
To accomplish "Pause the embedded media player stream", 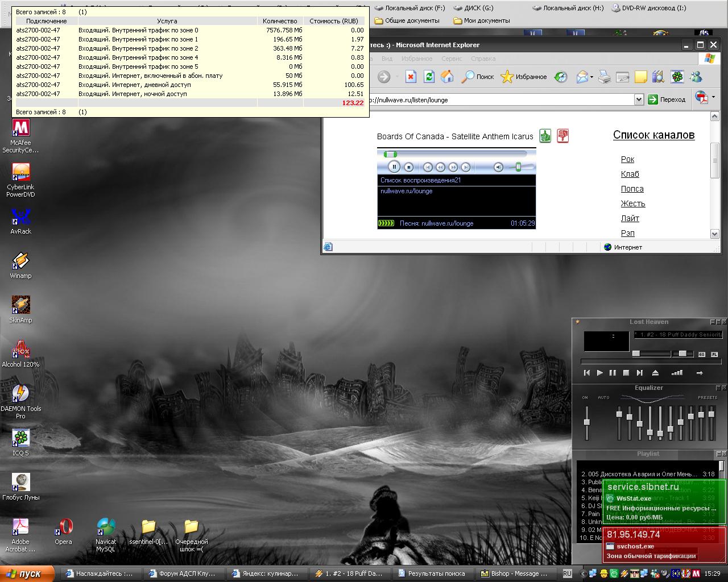I will point(394,167).
